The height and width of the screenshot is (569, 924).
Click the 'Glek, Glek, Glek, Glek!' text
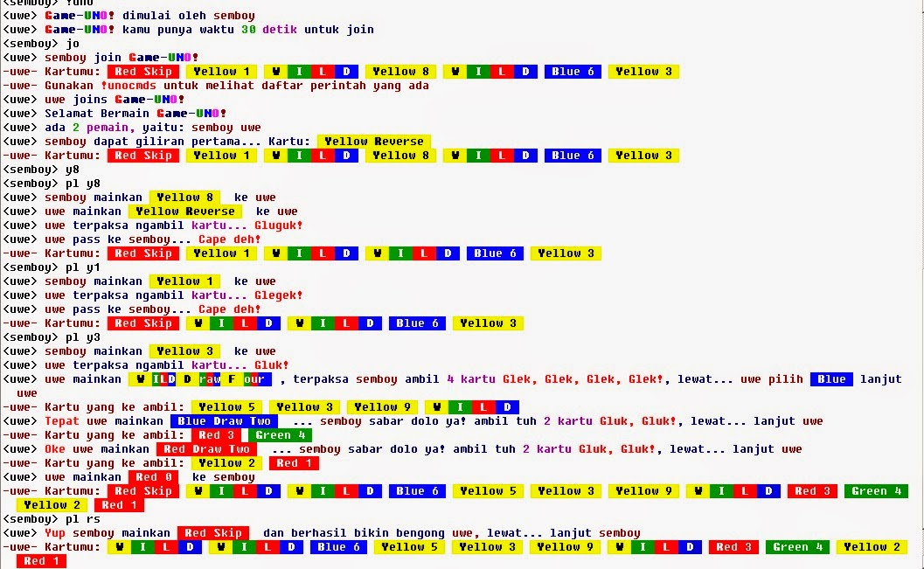tap(582, 379)
